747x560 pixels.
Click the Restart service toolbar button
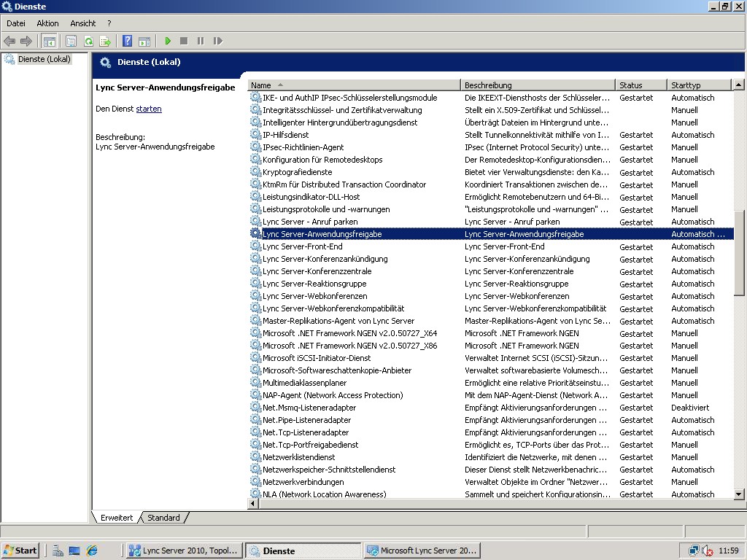pos(217,41)
